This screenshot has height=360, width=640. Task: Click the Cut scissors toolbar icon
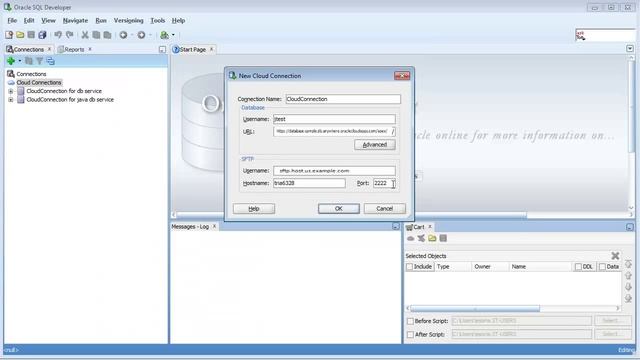click(x=85, y=35)
